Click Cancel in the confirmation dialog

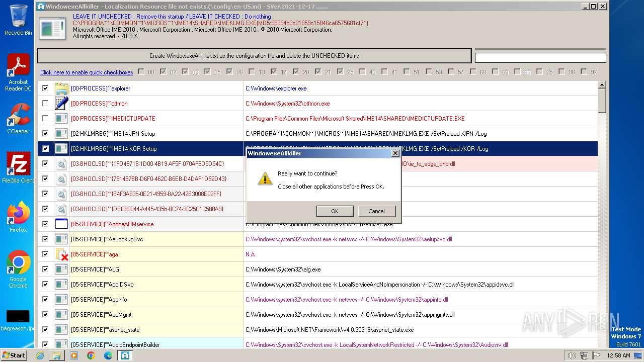point(376,211)
